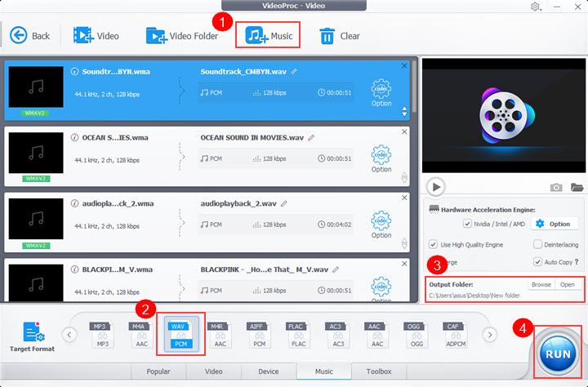Play the preview
The width and height of the screenshot is (588, 387).
click(x=436, y=187)
